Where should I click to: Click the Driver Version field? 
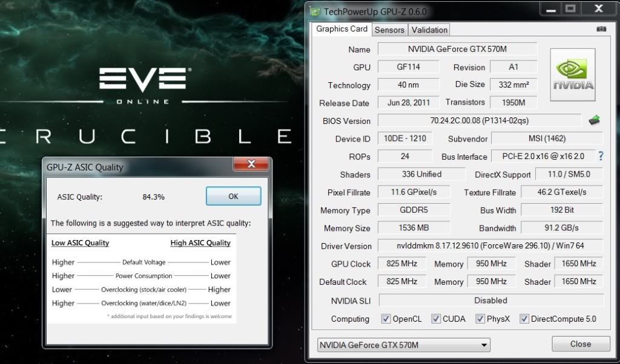pyautogui.click(x=490, y=245)
